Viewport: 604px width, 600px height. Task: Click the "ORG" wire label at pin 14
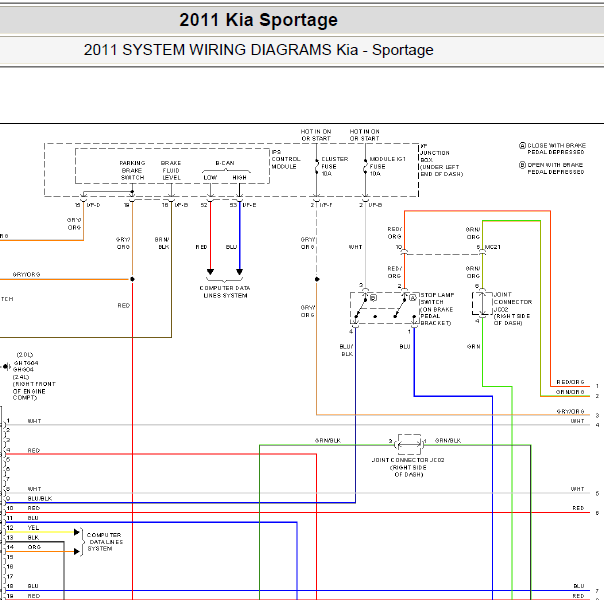(x=34, y=547)
